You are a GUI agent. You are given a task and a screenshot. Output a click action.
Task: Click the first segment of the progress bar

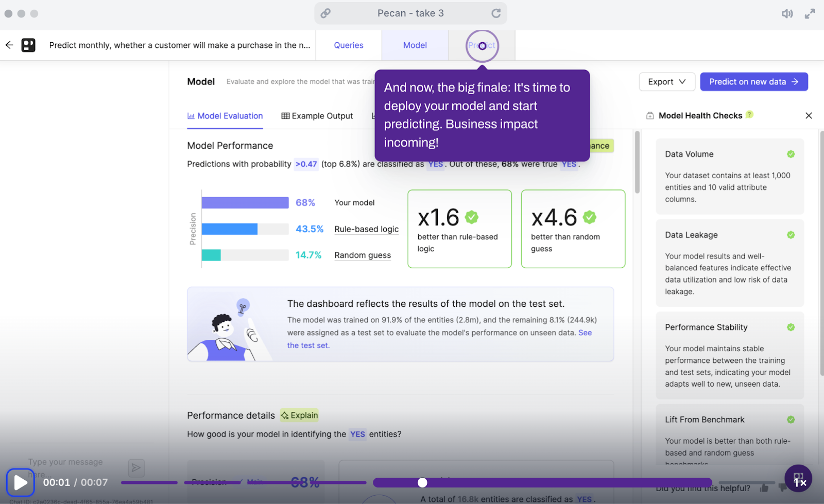149,482
